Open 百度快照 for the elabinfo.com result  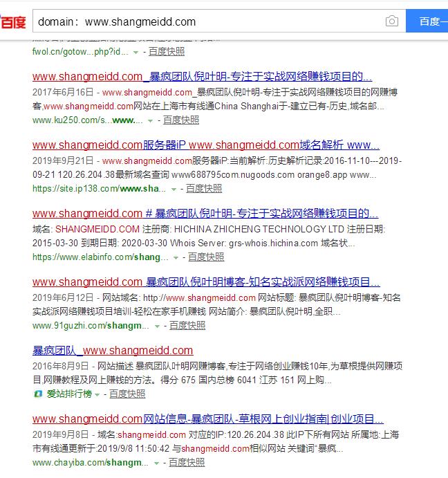(206, 257)
